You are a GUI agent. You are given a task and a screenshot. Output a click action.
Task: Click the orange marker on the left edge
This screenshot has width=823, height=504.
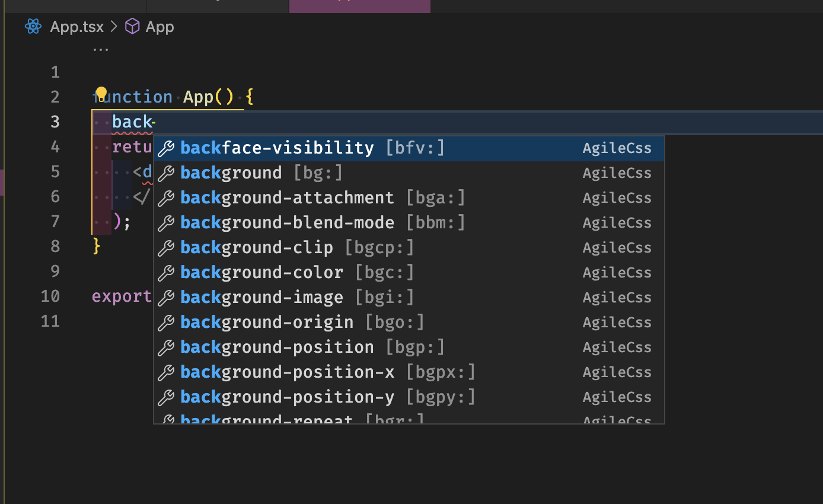(x=2, y=183)
